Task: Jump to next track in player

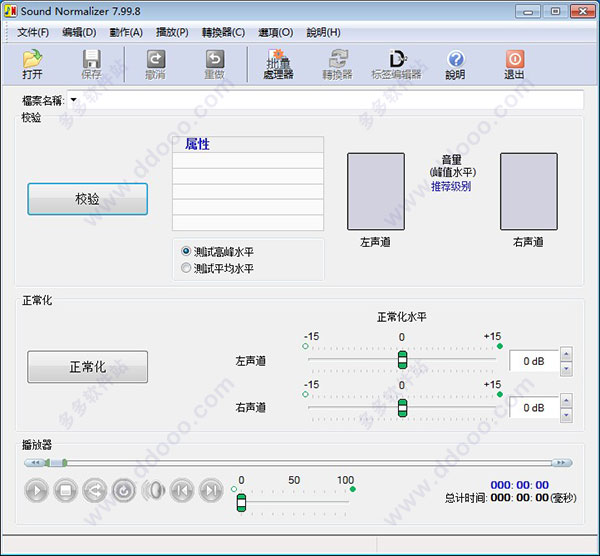Action: tap(211, 491)
